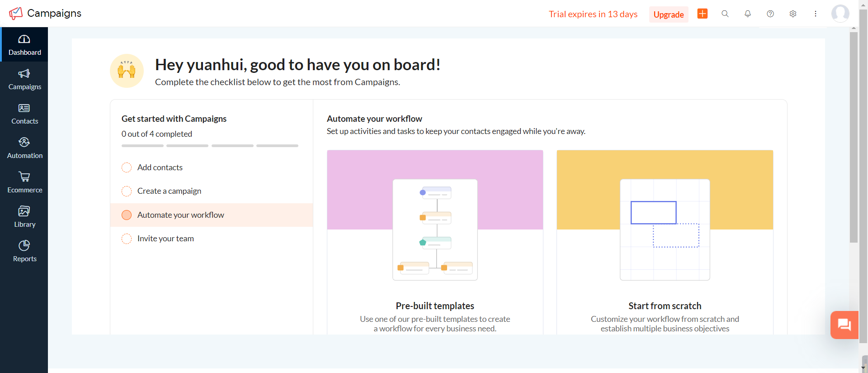Select the Create a campaign checklist circle
The height and width of the screenshot is (373, 868).
127,191
